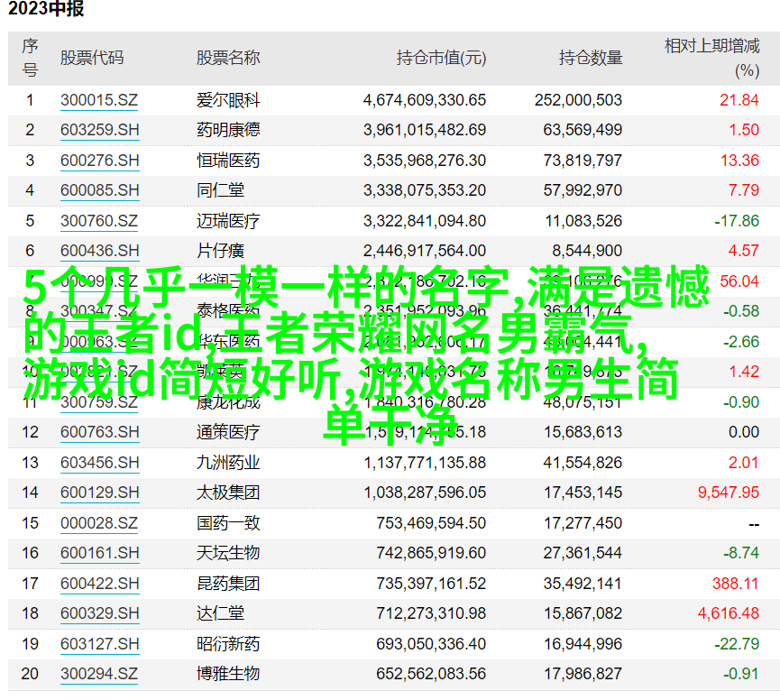Image resolution: width=780 pixels, height=700 pixels.
Task: Click market value 1,137,771,135.88
Action: click(425, 463)
